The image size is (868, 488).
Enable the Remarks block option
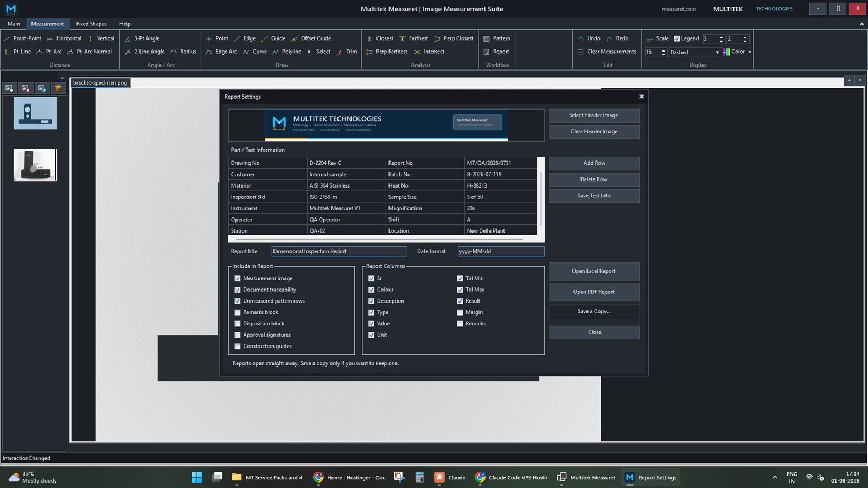pyautogui.click(x=238, y=312)
